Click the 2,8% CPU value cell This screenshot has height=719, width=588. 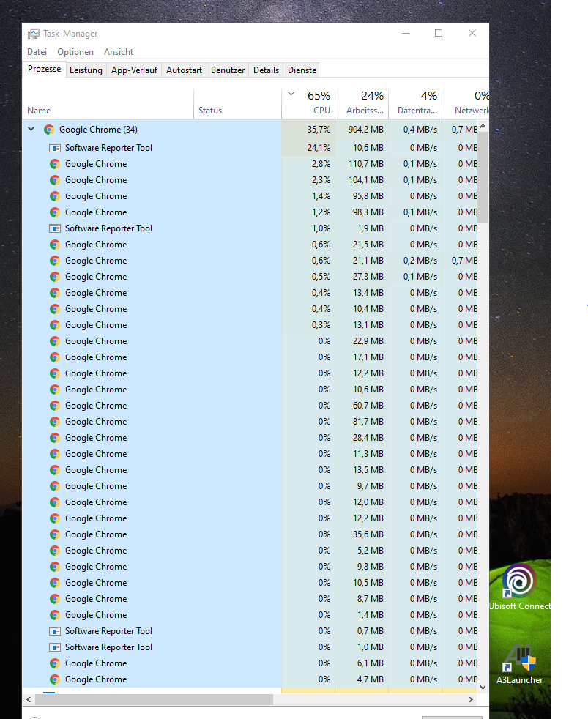[308, 164]
